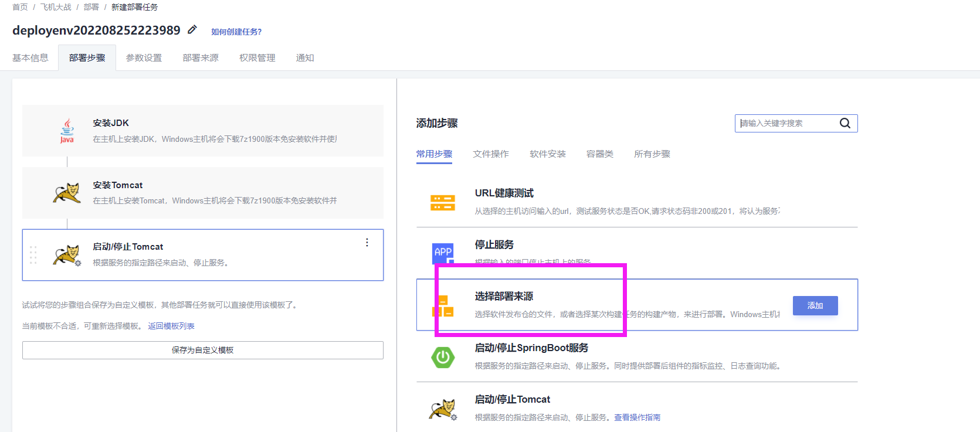Viewport: 980px width, 432px height.
Task: Click the 启动/停止Tomcat title in the add-step list
Action: coord(513,400)
